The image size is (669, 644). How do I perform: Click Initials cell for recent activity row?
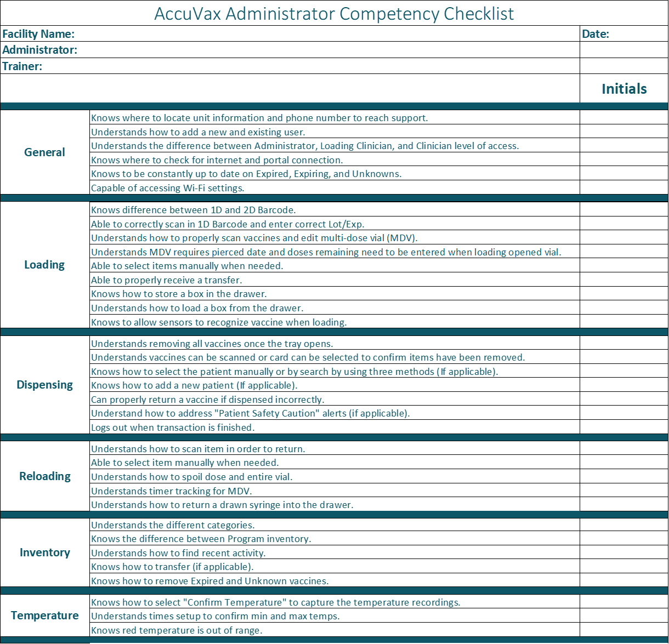pos(624,552)
